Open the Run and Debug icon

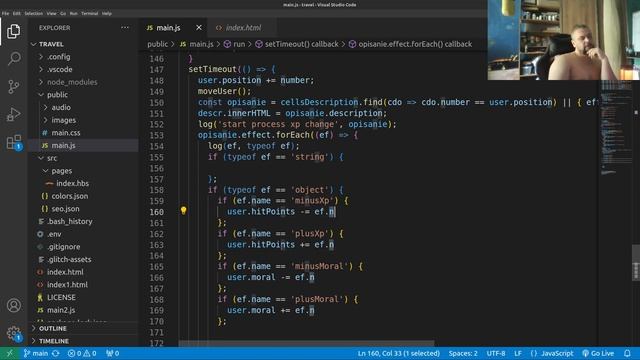(x=13, y=114)
